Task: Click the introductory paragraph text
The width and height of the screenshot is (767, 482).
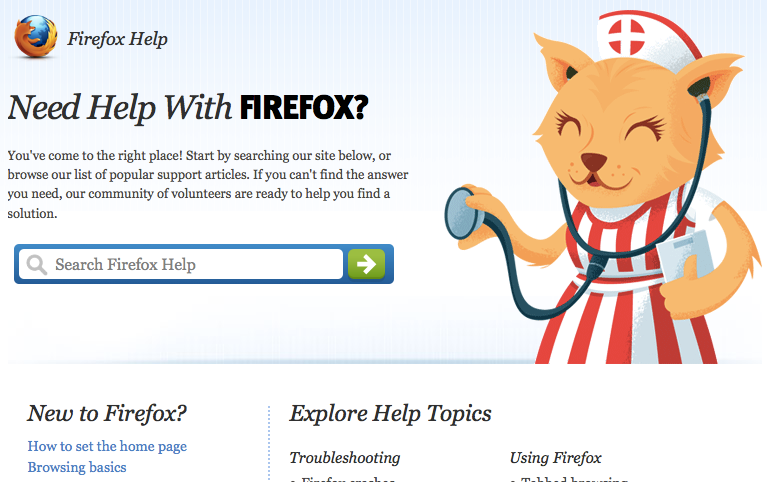Action: coord(208,184)
